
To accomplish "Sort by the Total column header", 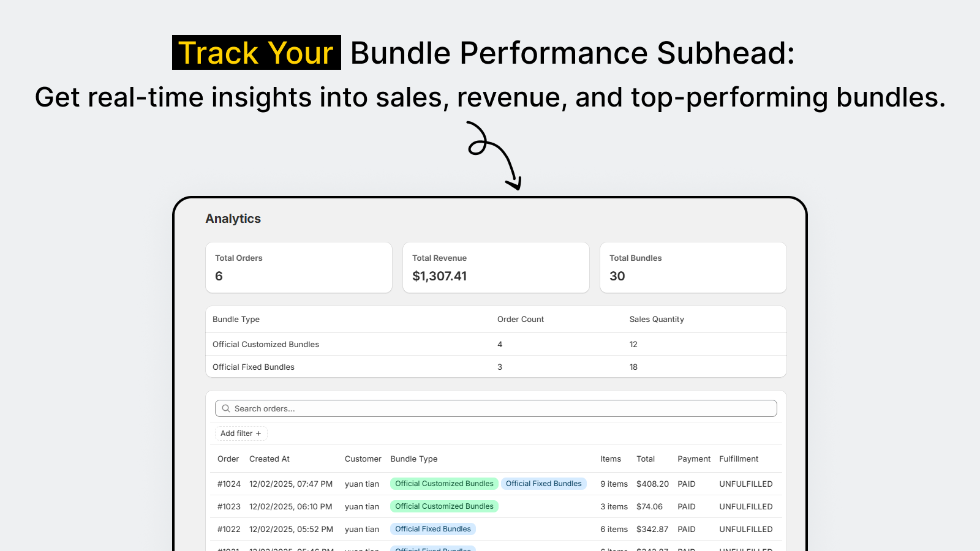I will (646, 459).
